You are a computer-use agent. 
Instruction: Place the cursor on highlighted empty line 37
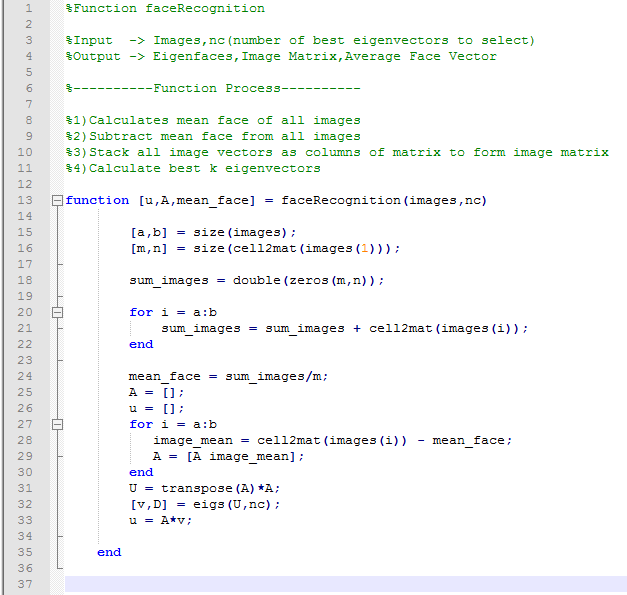[345, 584]
